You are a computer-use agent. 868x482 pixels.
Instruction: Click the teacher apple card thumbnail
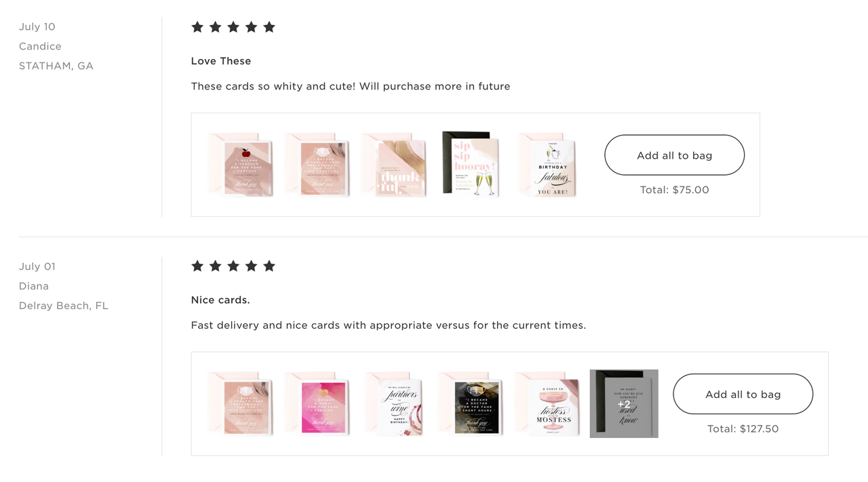click(x=247, y=167)
